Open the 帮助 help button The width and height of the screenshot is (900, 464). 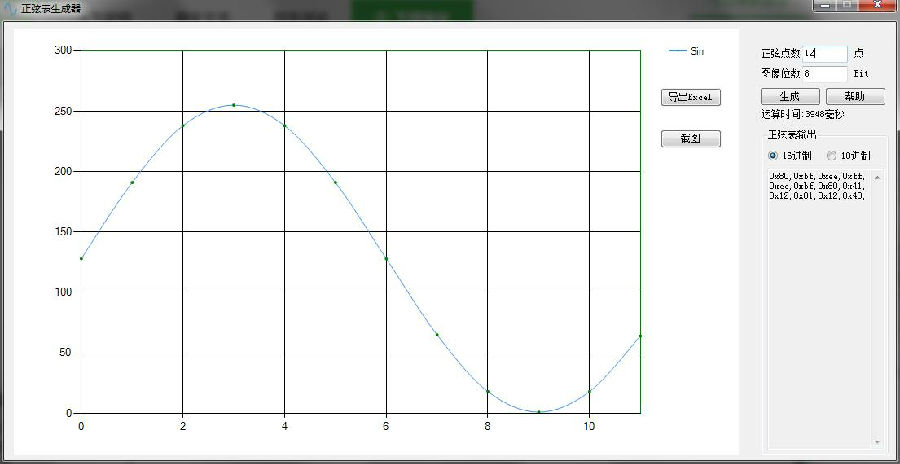coord(855,96)
